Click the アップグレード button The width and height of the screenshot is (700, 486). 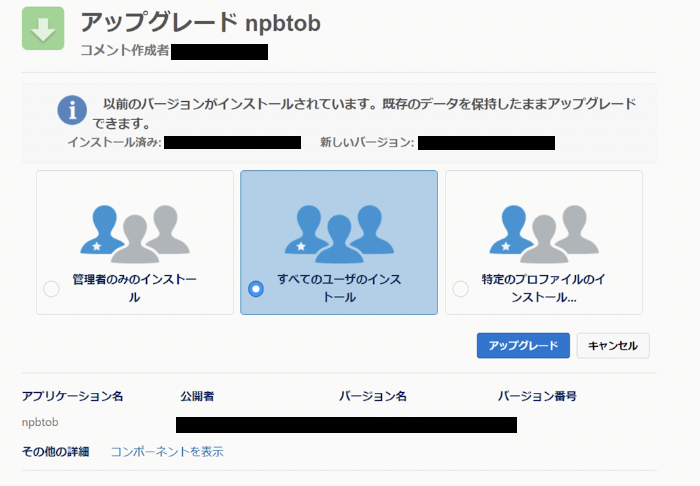tap(523, 345)
